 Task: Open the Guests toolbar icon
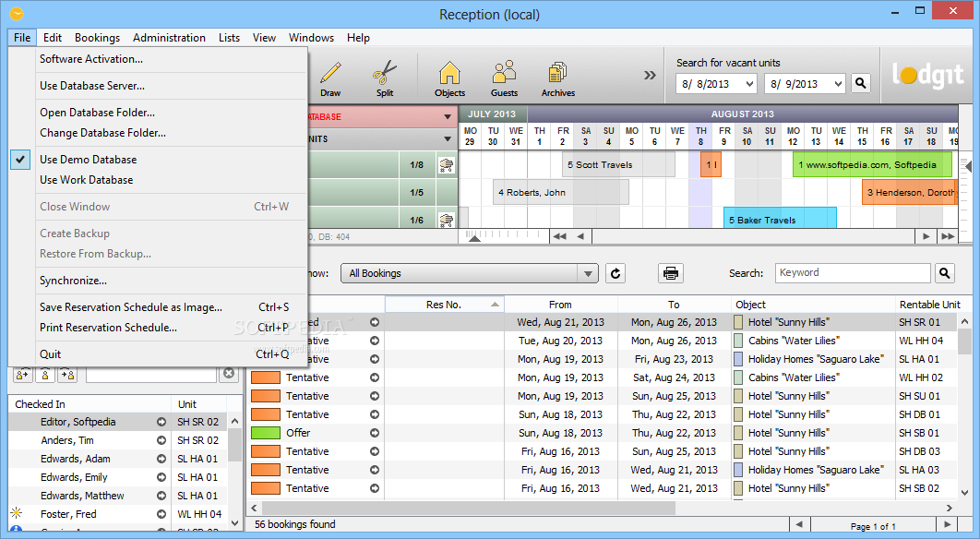click(x=504, y=78)
